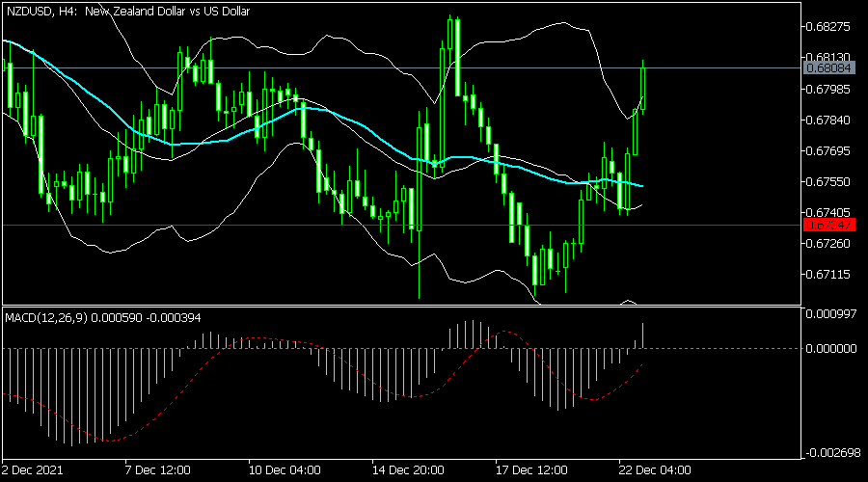Click the 17 Dec 12:00 time label
This screenshot has width=868, height=482.
531,470
